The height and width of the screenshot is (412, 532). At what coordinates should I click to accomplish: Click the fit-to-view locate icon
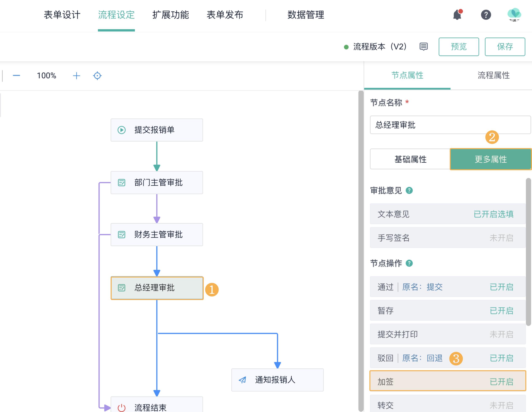[x=97, y=76]
